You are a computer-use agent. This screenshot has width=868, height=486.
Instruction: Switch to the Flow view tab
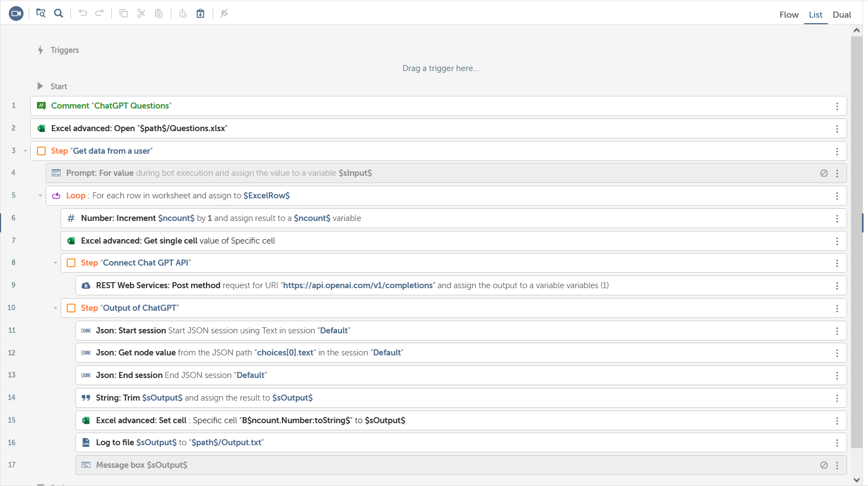pos(789,15)
